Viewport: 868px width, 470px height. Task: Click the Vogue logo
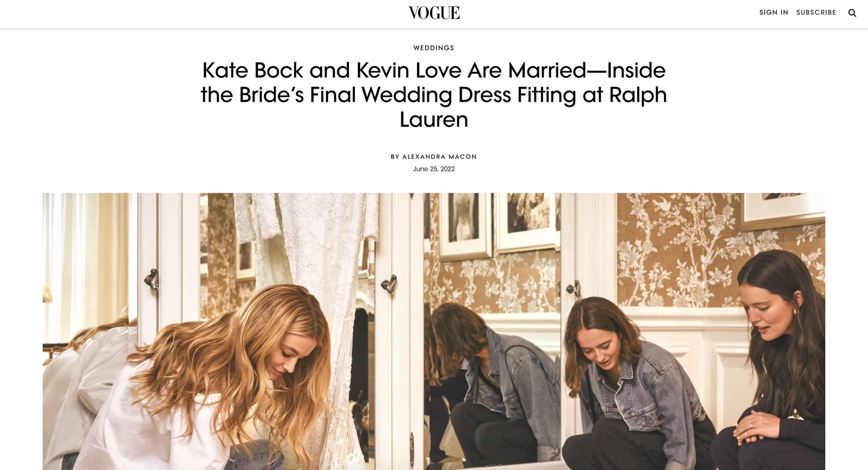[x=434, y=13]
